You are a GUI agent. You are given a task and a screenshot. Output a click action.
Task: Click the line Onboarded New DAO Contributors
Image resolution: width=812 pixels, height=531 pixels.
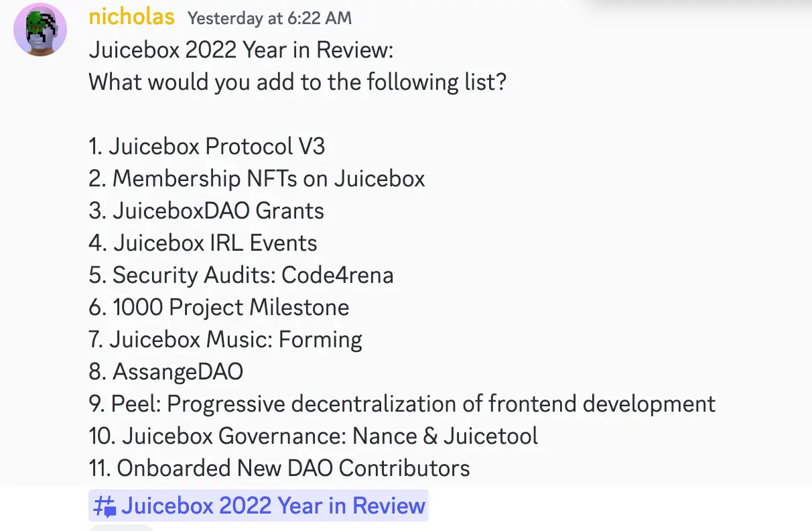coord(278,468)
